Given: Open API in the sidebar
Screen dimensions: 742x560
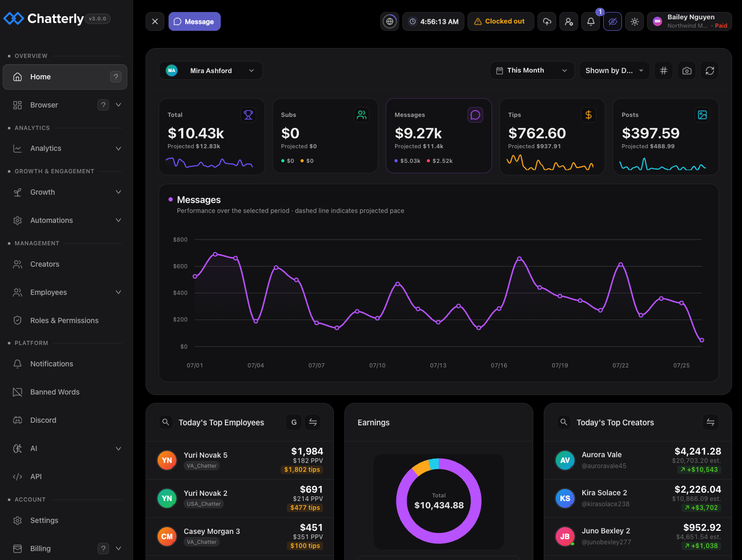Looking at the screenshot, I should [x=65, y=476].
